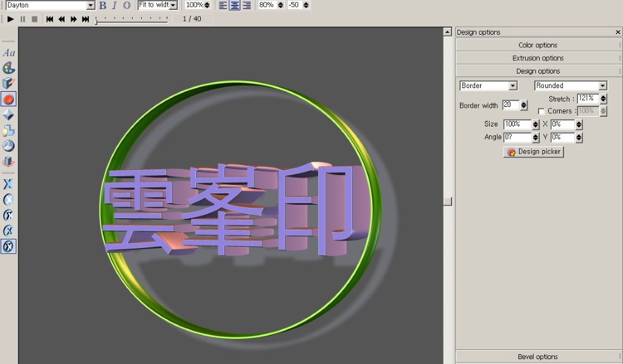Open the Border design type dropdown

click(513, 86)
